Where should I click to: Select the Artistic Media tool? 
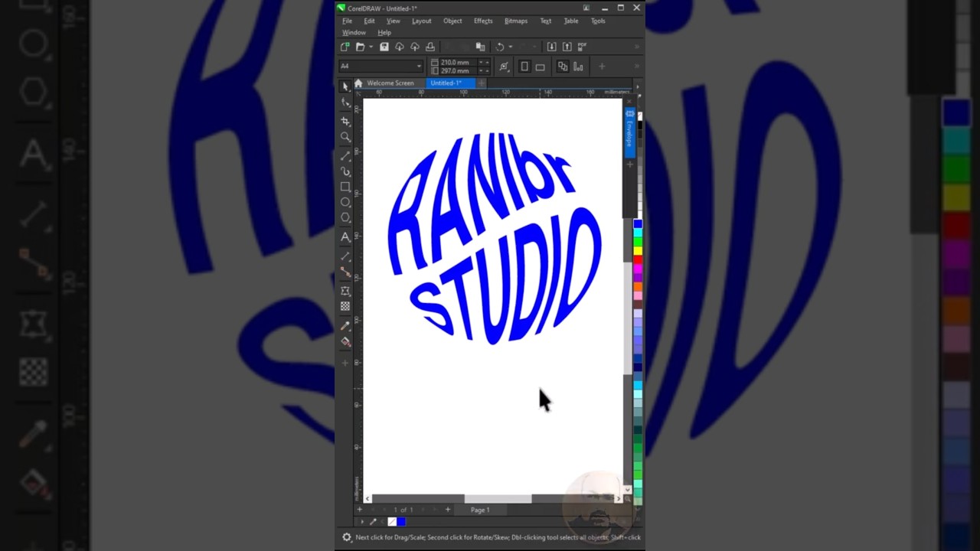pos(345,171)
